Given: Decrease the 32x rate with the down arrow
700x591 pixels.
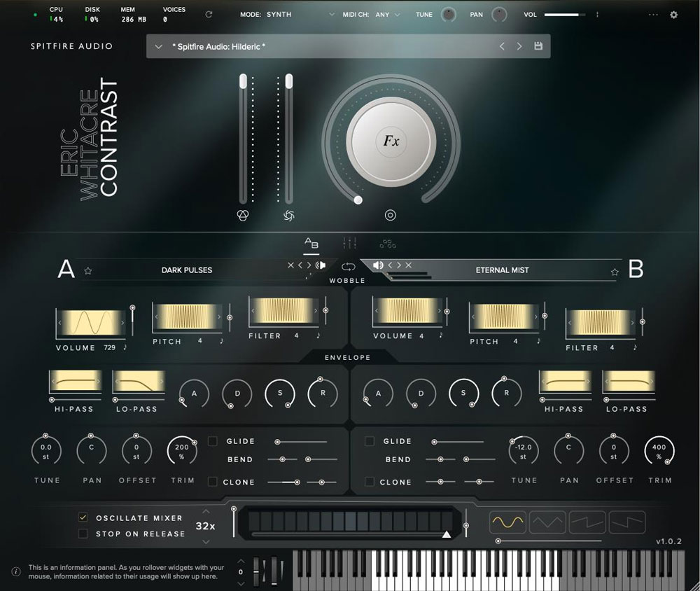Looking at the screenshot, I should [x=206, y=542].
